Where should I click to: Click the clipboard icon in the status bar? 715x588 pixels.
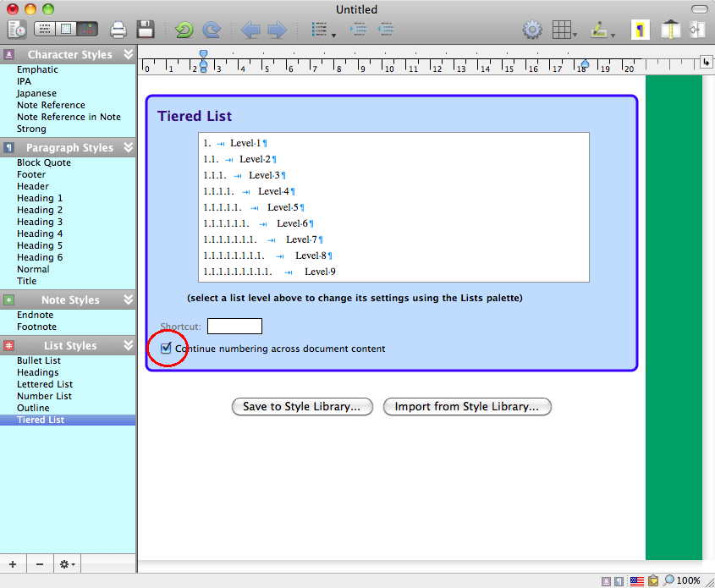pyautogui.click(x=652, y=581)
